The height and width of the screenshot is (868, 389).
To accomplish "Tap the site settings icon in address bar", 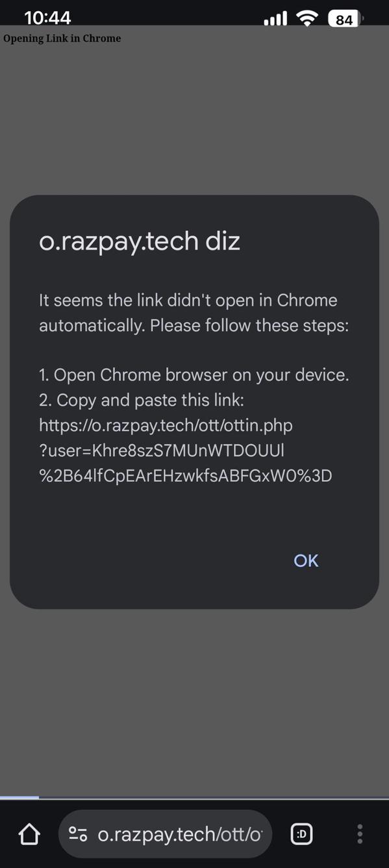I will point(78,833).
